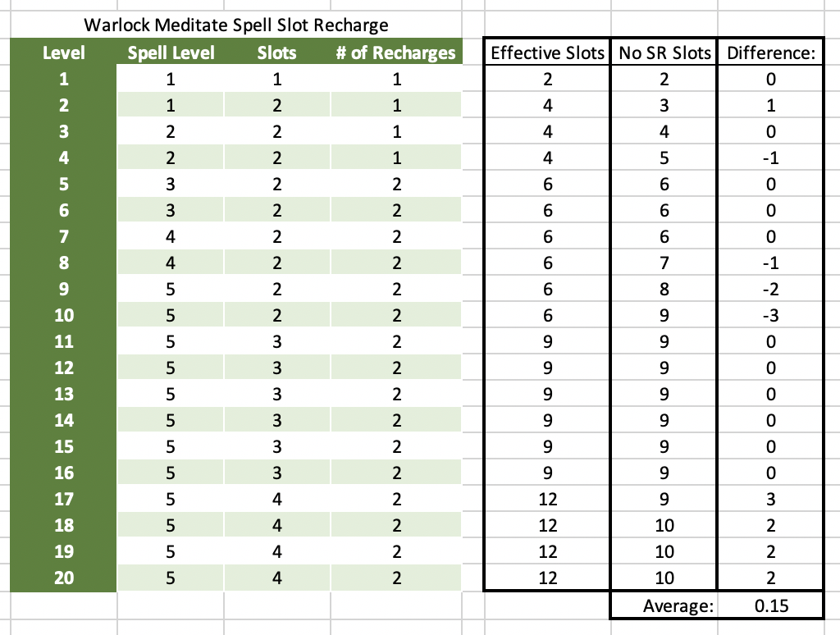
Task: Select the Spell Level header cell
Action: coord(171,53)
